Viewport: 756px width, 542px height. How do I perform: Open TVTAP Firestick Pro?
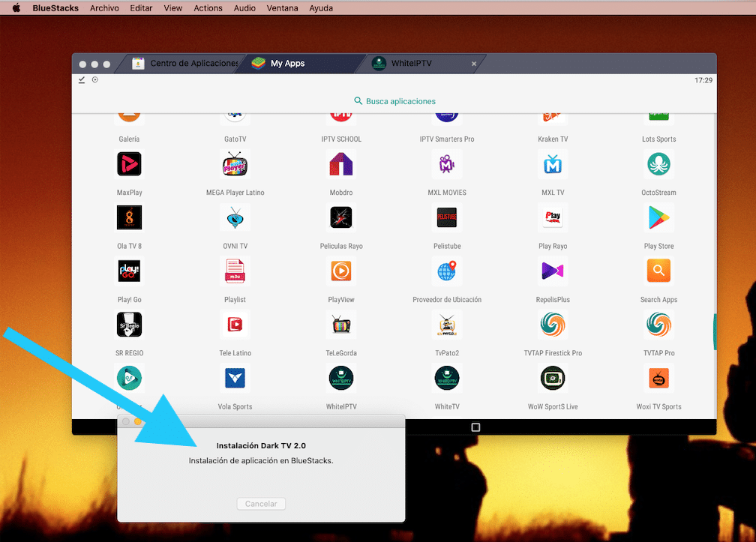[x=553, y=325]
